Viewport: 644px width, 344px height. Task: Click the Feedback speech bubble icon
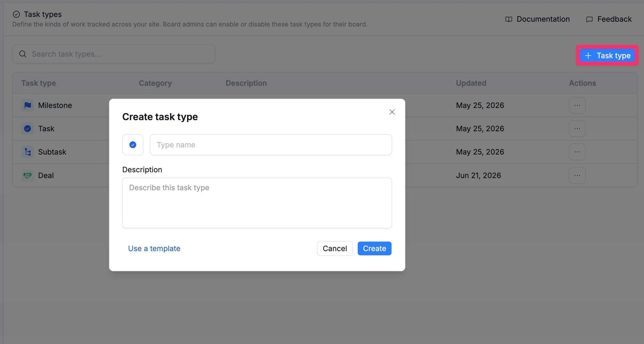click(x=589, y=19)
